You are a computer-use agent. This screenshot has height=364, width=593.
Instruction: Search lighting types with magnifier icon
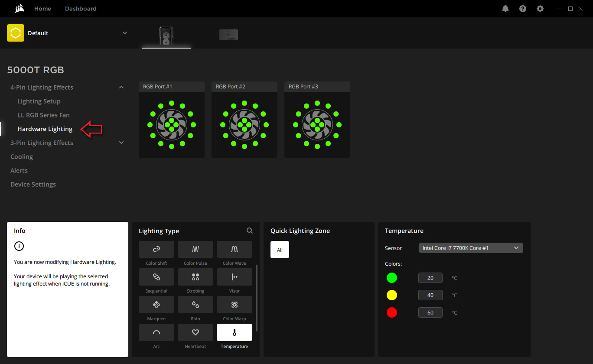[x=250, y=231]
